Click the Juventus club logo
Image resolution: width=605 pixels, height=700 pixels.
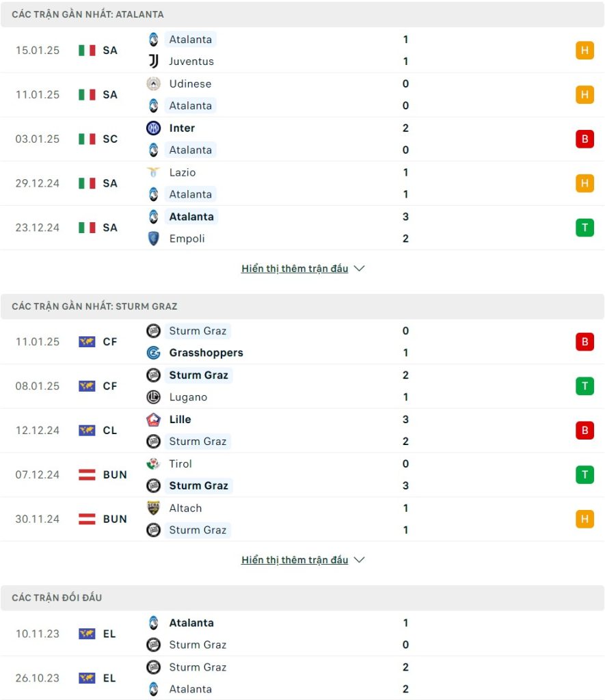154,61
